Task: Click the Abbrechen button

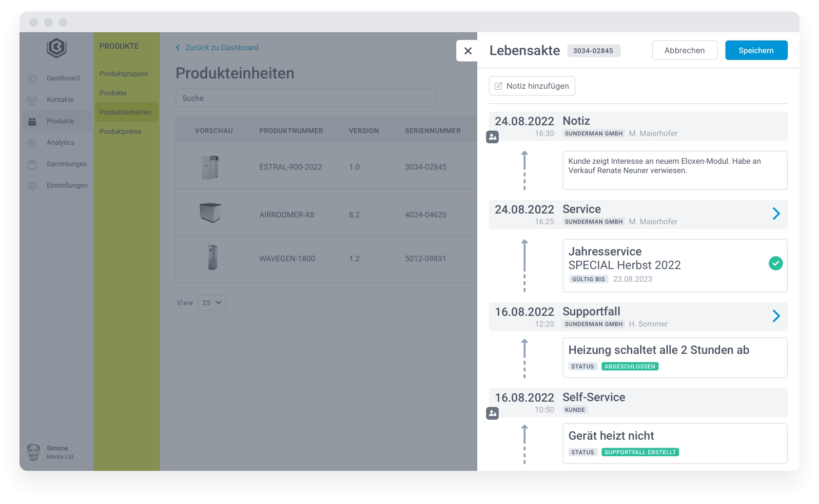Action: [x=684, y=50]
